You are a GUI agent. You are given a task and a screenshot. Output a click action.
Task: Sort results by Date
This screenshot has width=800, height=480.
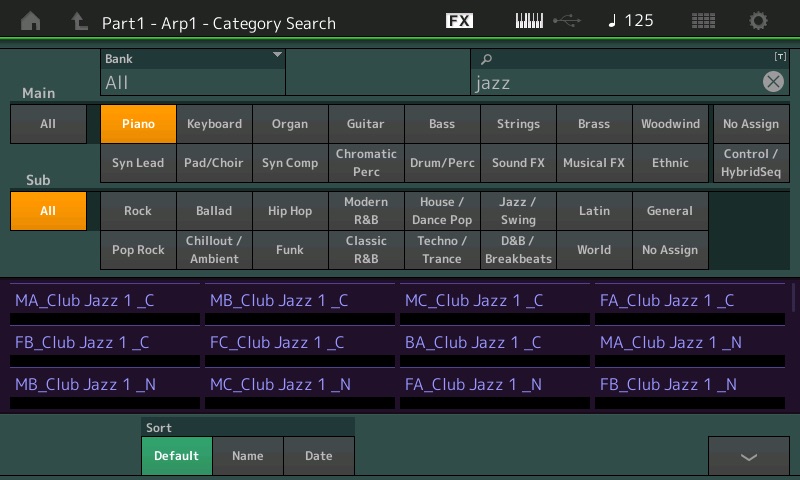tap(319, 456)
